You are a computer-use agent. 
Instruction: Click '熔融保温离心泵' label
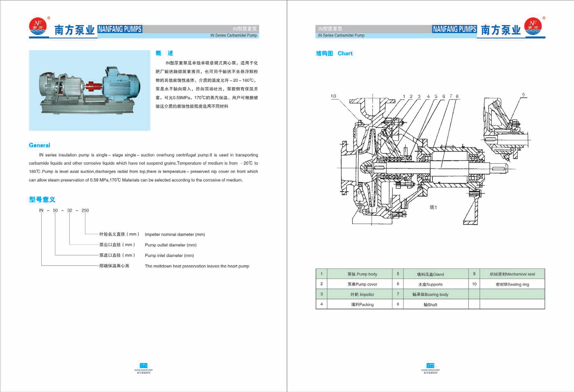click(114, 266)
